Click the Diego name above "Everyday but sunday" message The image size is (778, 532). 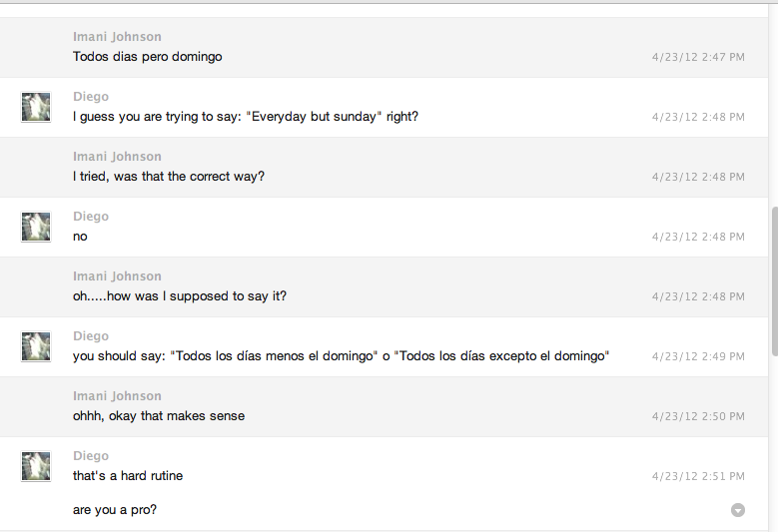pyautogui.click(x=91, y=97)
